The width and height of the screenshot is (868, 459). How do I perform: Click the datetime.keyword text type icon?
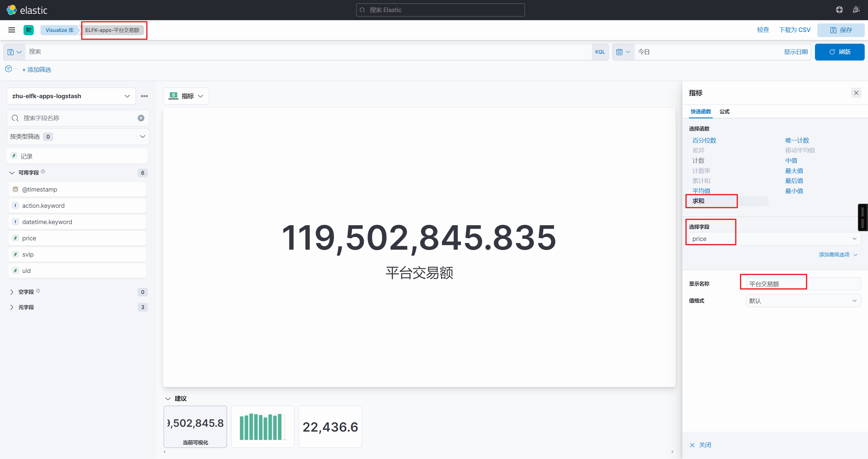pyautogui.click(x=15, y=222)
